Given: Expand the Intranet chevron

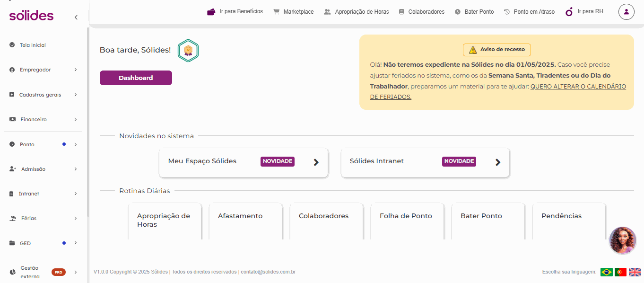Looking at the screenshot, I should click(x=76, y=194).
